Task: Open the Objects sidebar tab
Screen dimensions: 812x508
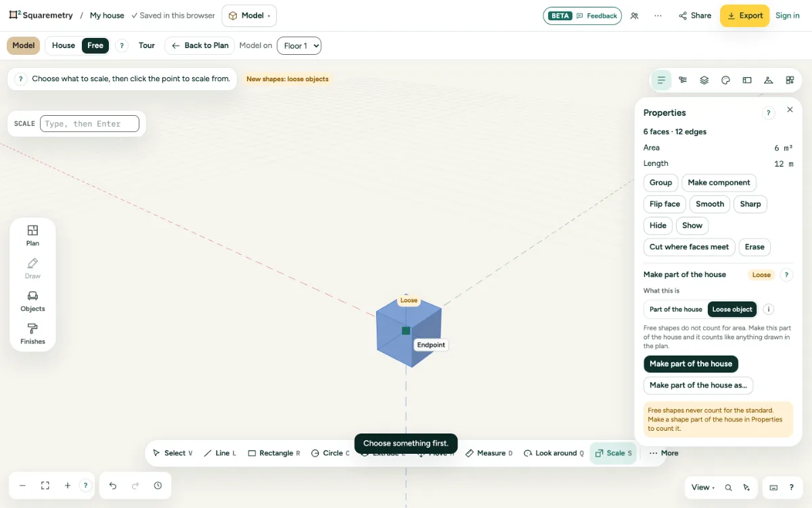Action: click(x=32, y=301)
